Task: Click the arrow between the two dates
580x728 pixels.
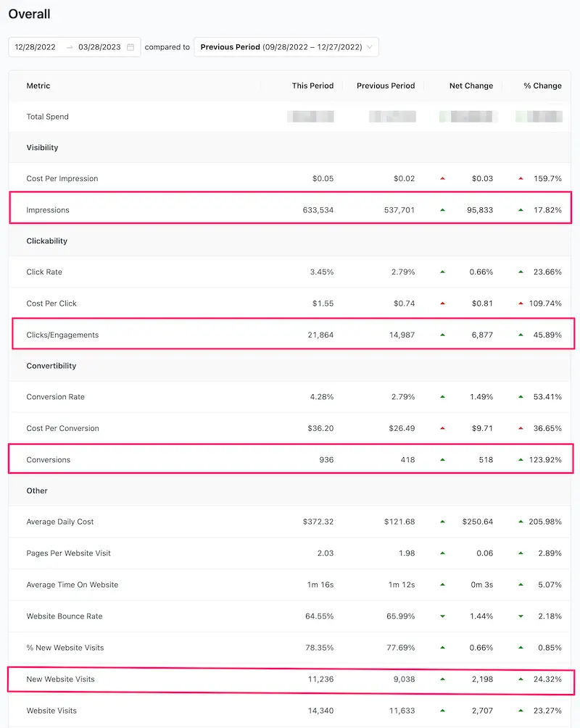Action: (x=70, y=47)
